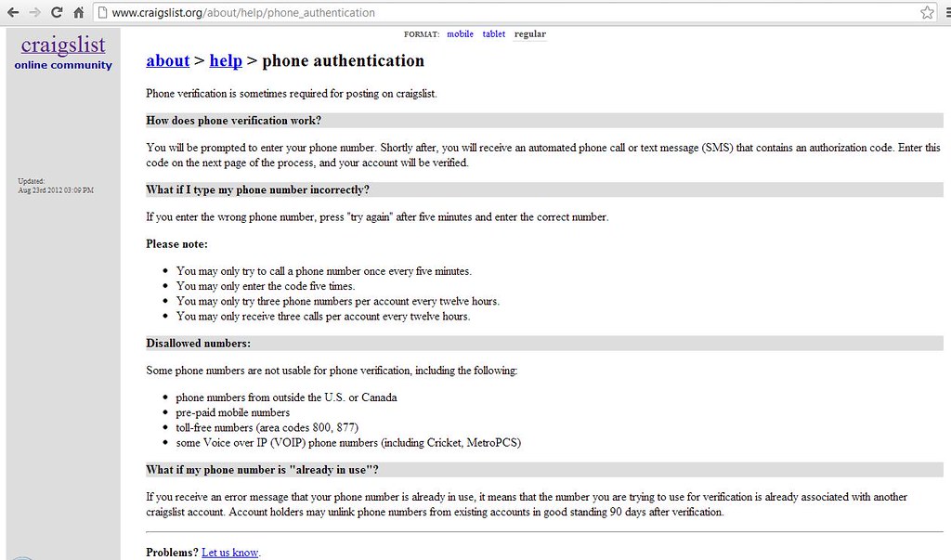Click inside the address bar
The image size is (951, 560).
click(x=279, y=13)
